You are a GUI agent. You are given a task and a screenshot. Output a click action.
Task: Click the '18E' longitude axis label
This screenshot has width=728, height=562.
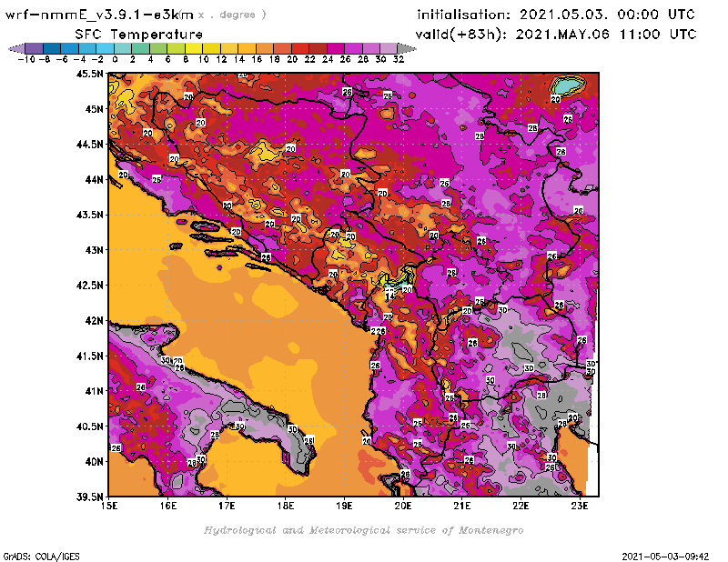286,506
